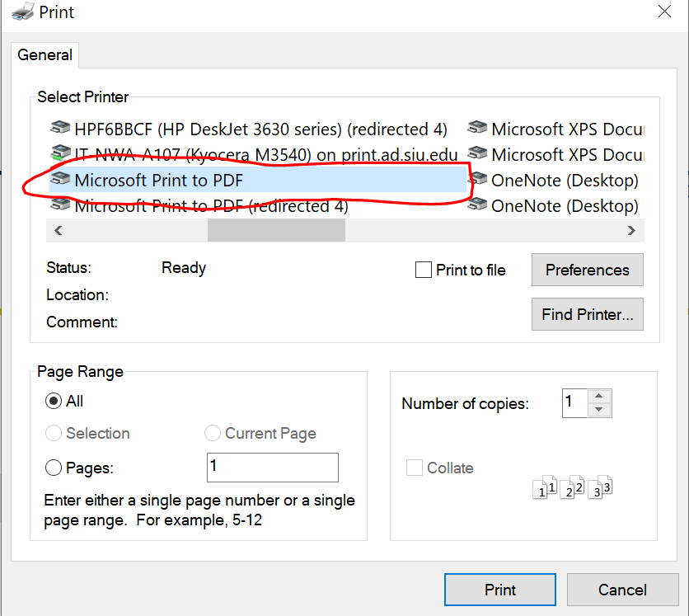Select Microsoft Print to PDF (redirected 4)
689x616 pixels.
tap(211, 206)
